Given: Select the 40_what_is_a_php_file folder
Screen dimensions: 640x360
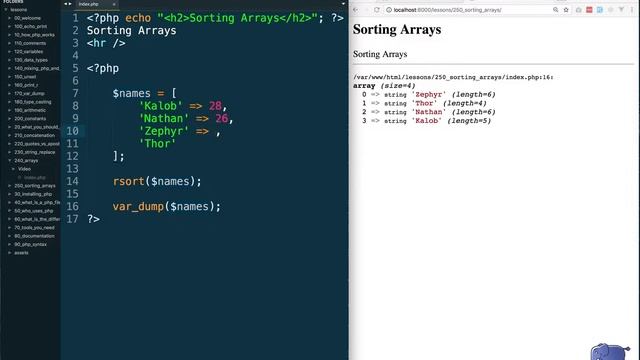Looking at the screenshot, I should (37, 202).
